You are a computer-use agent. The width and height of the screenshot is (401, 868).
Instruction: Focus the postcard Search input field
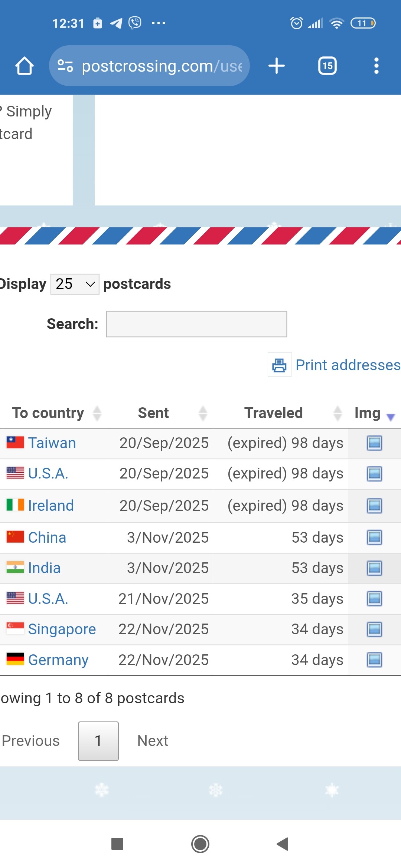(x=196, y=324)
